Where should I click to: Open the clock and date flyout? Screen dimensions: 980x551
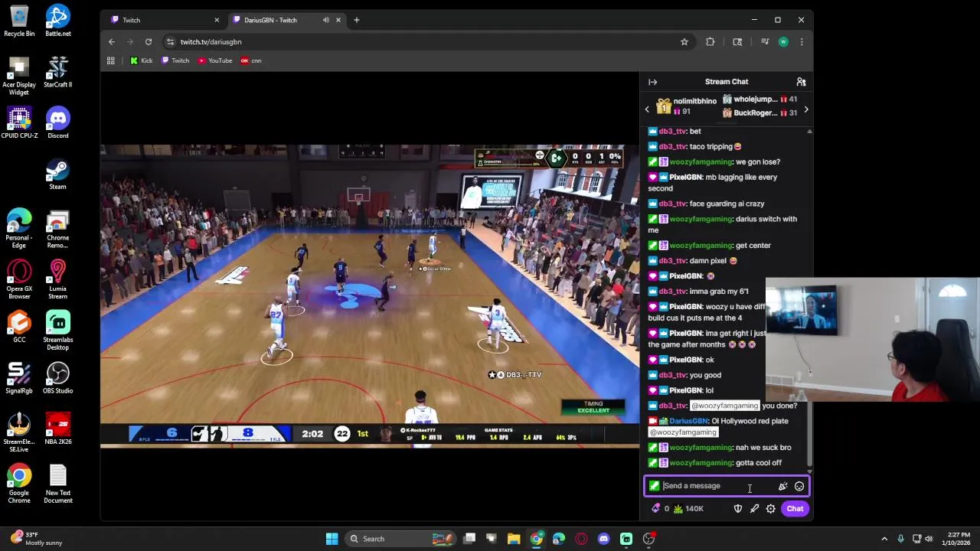click(x=957, y=539)
